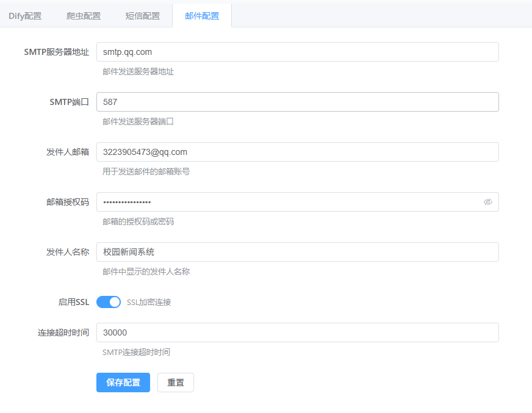Toggle the 启用SSL switch
Screen dimensions: 532x413
(x=109, y=302)
